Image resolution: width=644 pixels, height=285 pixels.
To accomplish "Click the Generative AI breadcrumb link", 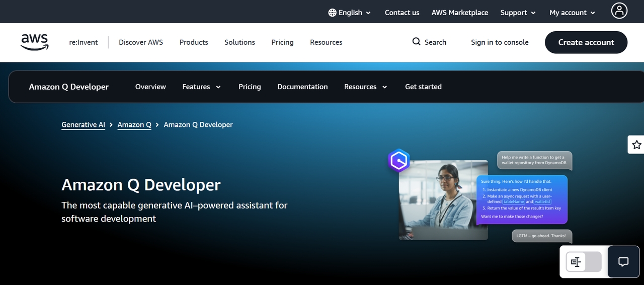I will (83, 124).
